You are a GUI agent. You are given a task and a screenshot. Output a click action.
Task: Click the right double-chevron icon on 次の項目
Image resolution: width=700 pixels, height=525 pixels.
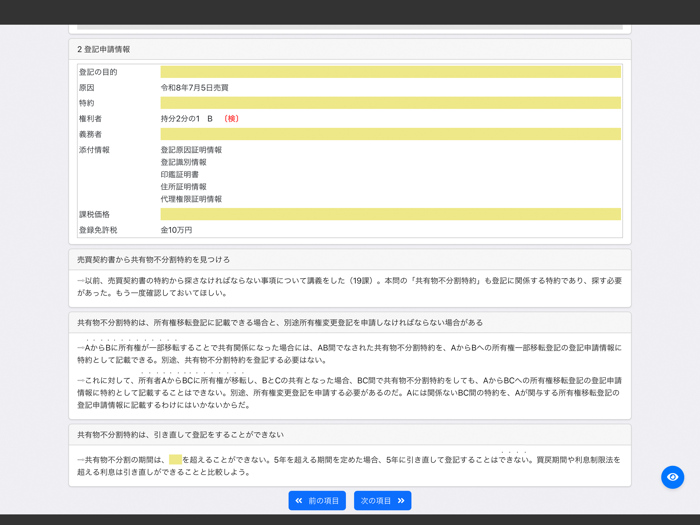[401, 500]
